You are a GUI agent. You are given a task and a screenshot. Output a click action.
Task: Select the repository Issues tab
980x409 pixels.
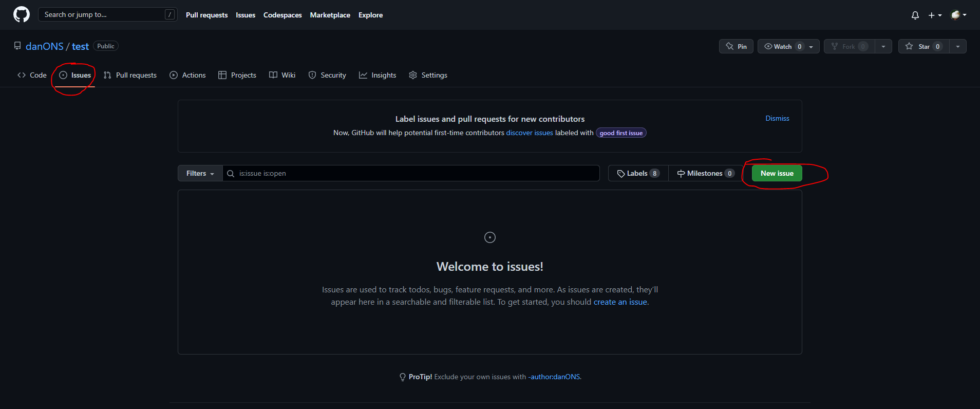pyautogui.click(x=75, y=75)
